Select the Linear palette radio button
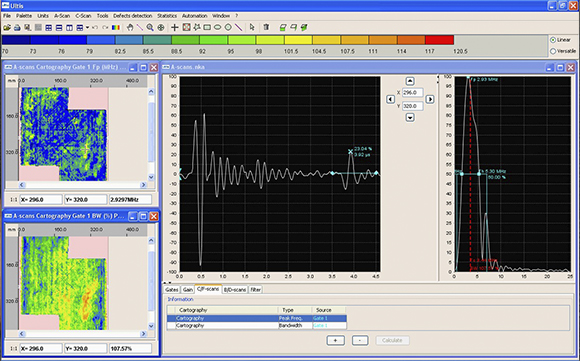 [x=553, y=40]
